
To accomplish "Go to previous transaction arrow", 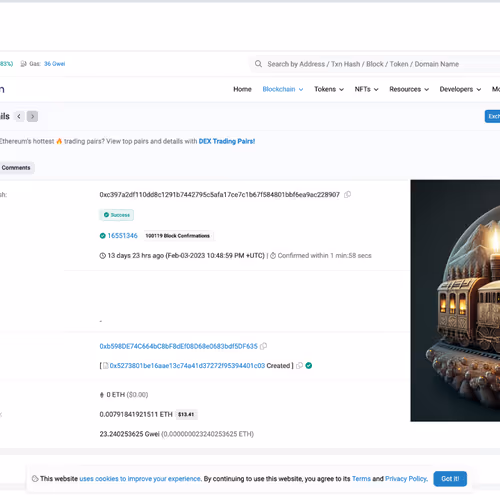I will tap(19, 116).
